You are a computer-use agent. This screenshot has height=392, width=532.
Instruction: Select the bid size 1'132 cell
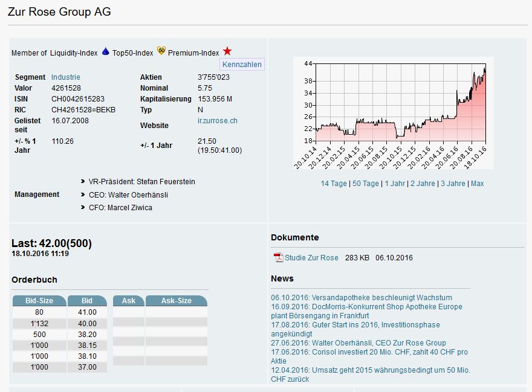tap(39, 324)
